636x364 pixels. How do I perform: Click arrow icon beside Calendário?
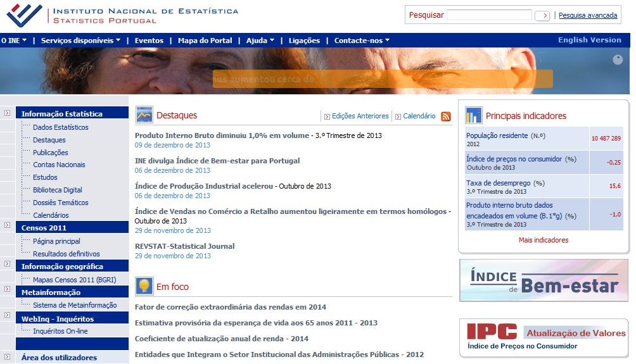398,116
